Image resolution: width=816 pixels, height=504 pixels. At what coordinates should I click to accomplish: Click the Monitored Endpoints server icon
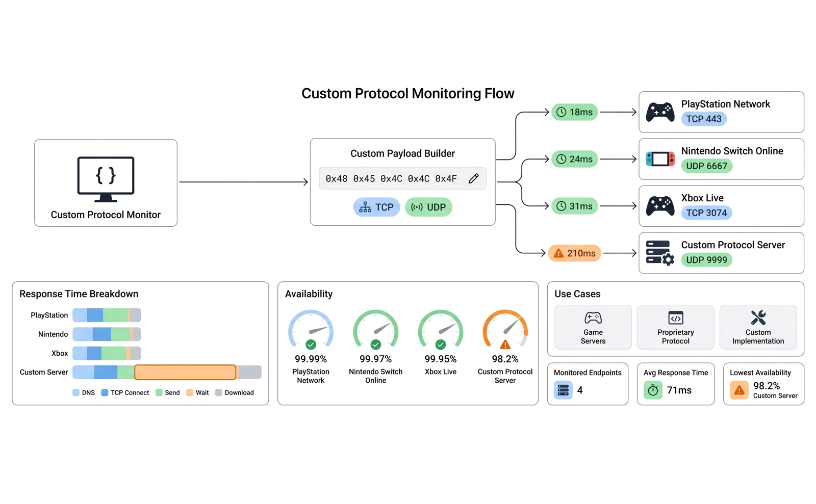(563, 390)
